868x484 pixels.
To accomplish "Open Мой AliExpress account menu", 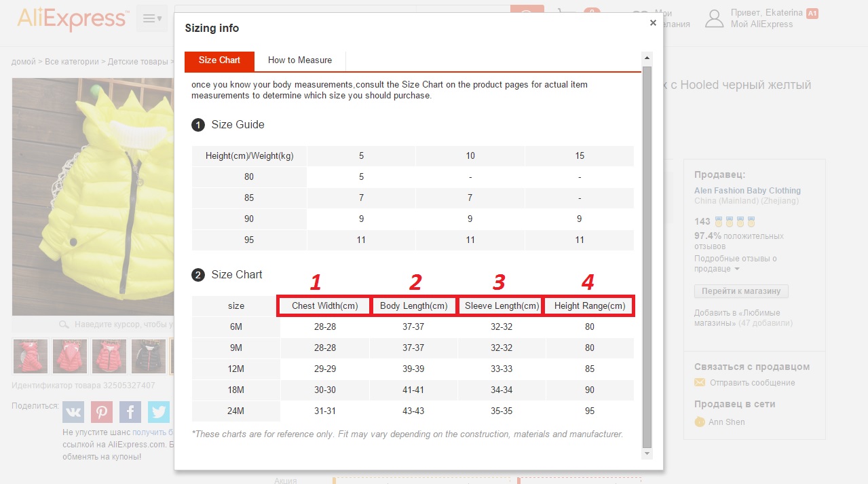I will click(761, 24).
